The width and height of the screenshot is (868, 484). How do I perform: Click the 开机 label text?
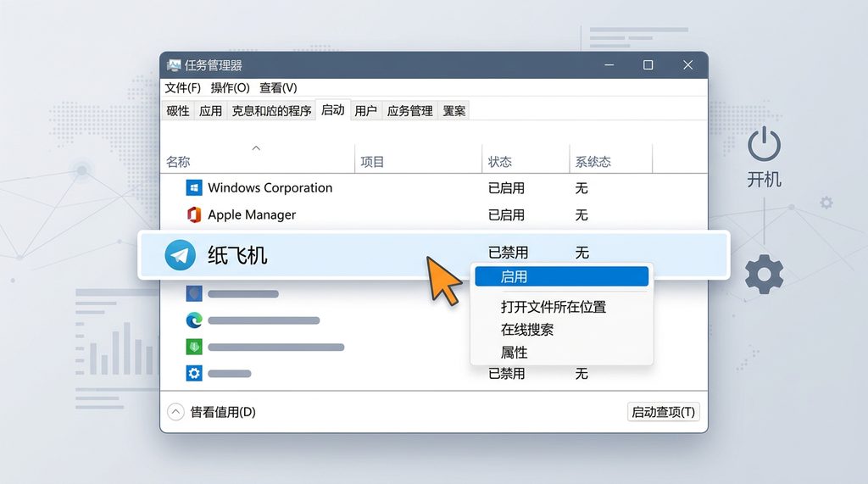pos(764,180)
